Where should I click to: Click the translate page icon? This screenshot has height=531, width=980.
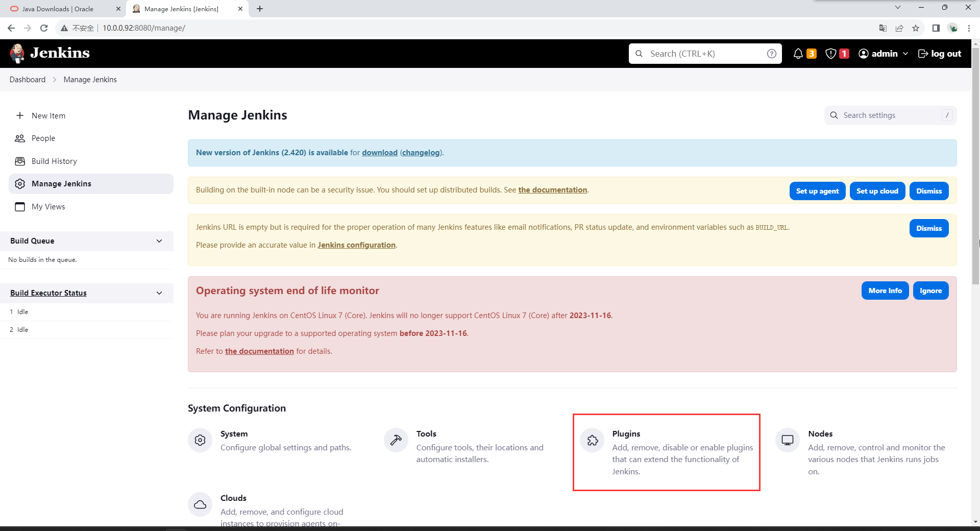[x=883, y=28]
